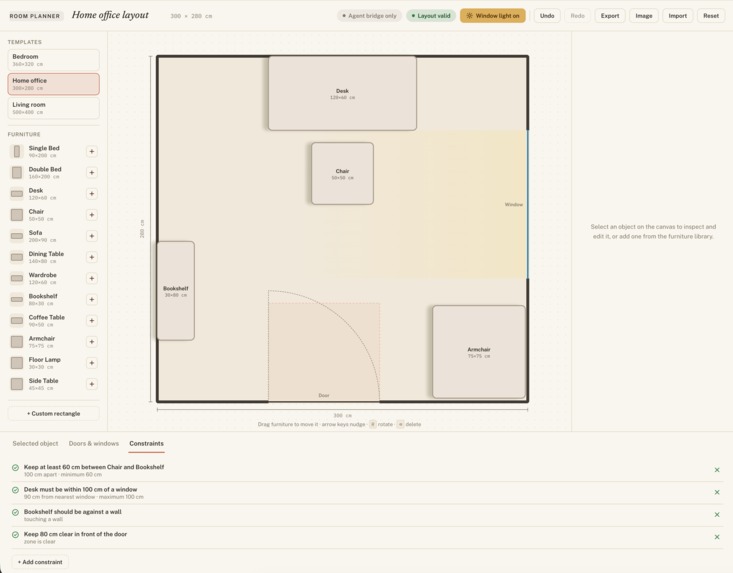Click the Desk must be within 100 cm text
Image resolution: width=733 pixels, height=573 pixels.
(x=80, y=489)
